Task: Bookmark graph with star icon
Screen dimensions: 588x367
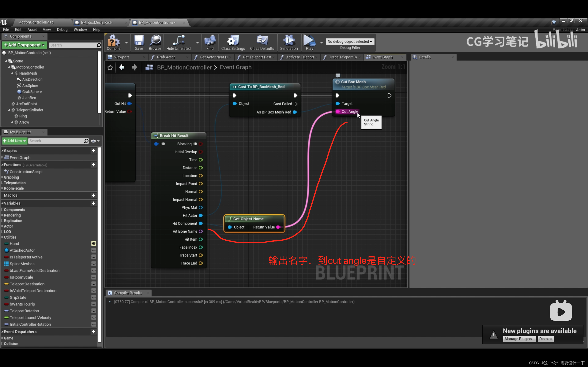Action: coord(110,67)
